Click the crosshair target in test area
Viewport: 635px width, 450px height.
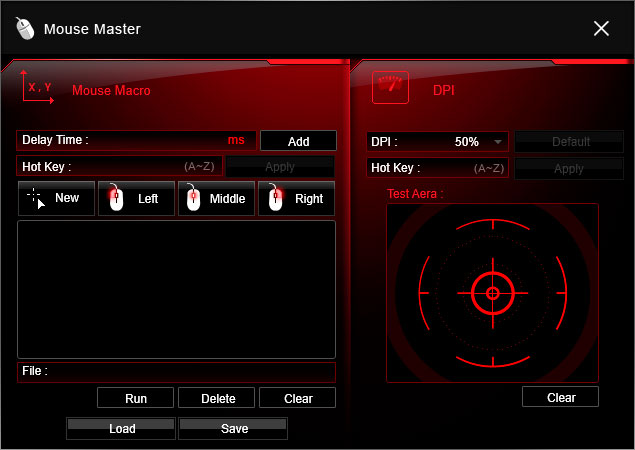pyautogui.click(x=492, y=293)
